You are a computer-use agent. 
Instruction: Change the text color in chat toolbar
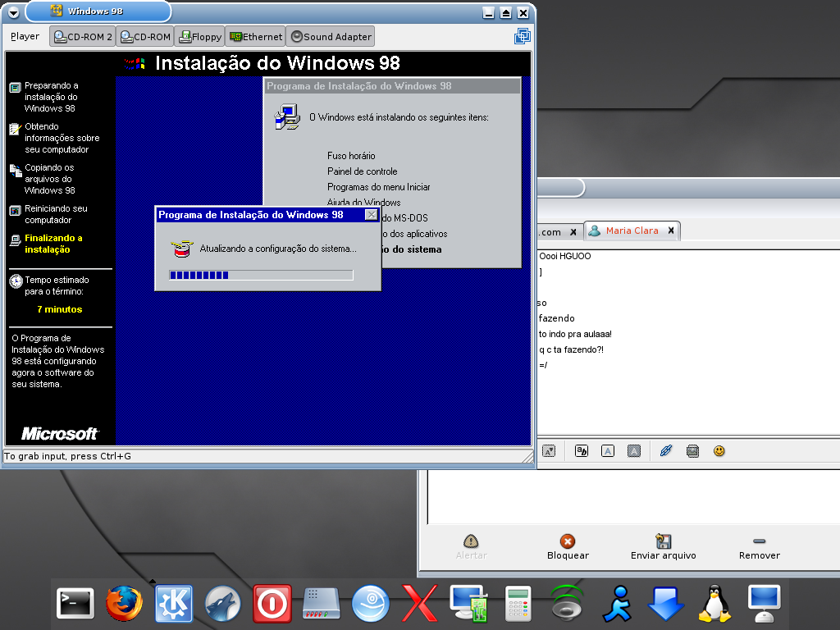coord(608,451)
